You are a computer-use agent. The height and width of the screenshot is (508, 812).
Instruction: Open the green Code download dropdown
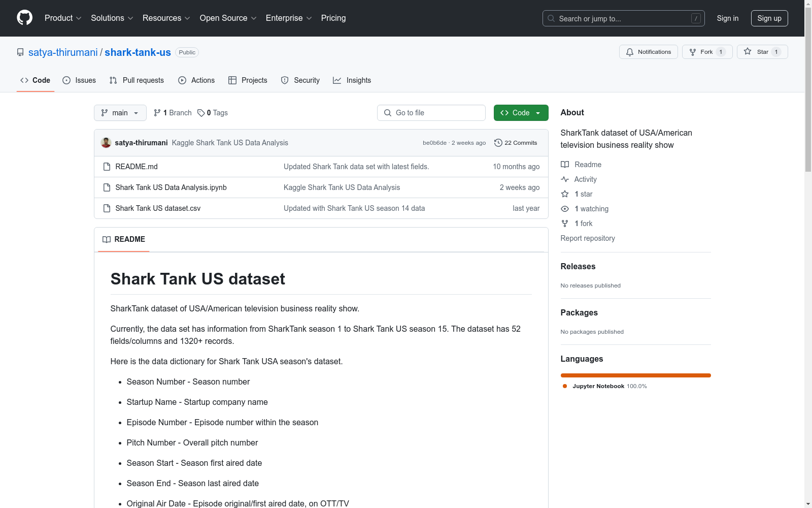click(521, 113)
